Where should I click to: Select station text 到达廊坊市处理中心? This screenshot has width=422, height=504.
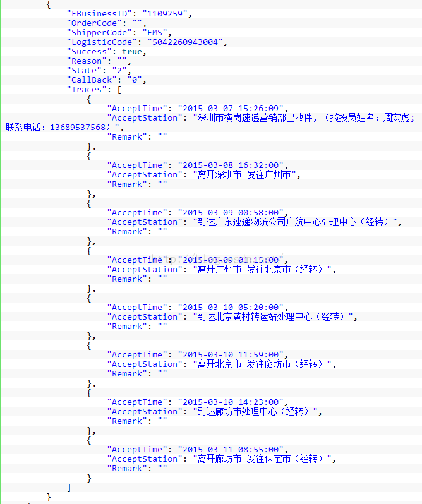click(x=237, y=411)
